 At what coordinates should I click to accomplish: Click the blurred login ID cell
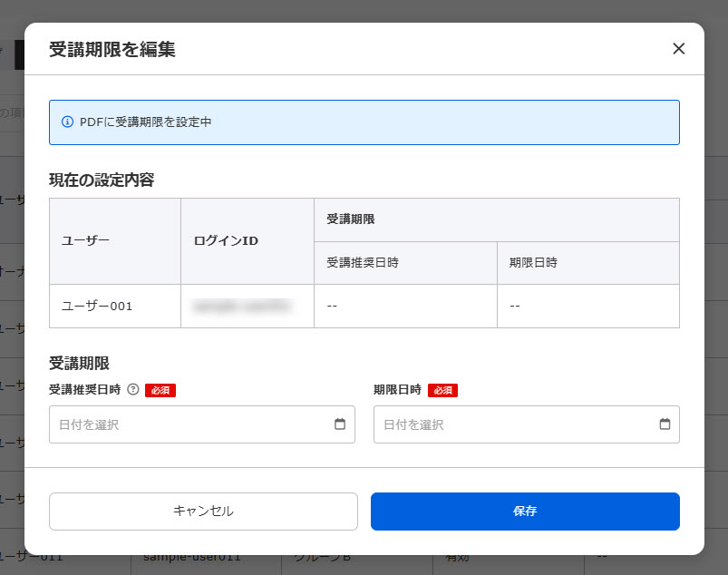click(241, 307)
